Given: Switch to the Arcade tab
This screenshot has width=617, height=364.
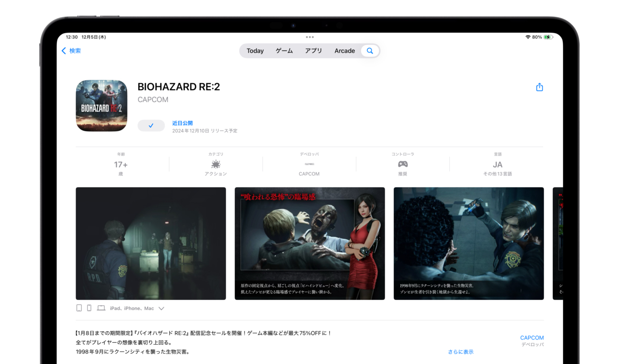Looking at the screenshot, I should click(345, 51).
